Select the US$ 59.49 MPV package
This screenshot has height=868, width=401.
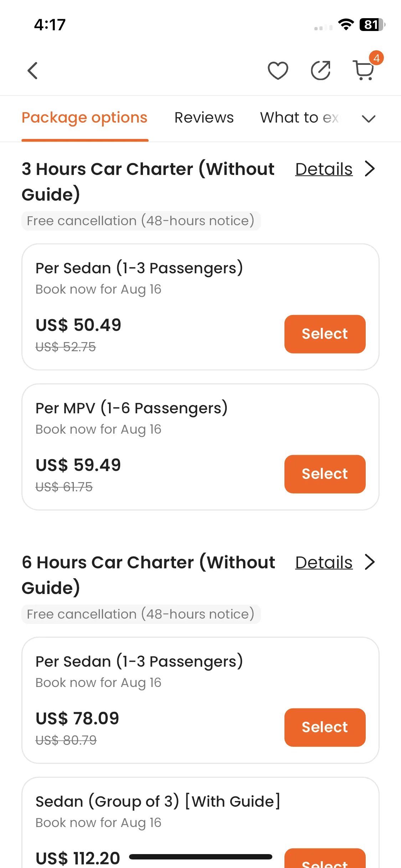tap(325, 474)
